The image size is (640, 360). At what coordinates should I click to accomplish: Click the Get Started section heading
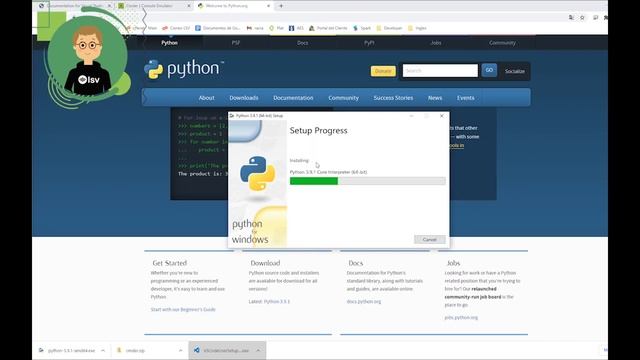(x=169, y=263)
